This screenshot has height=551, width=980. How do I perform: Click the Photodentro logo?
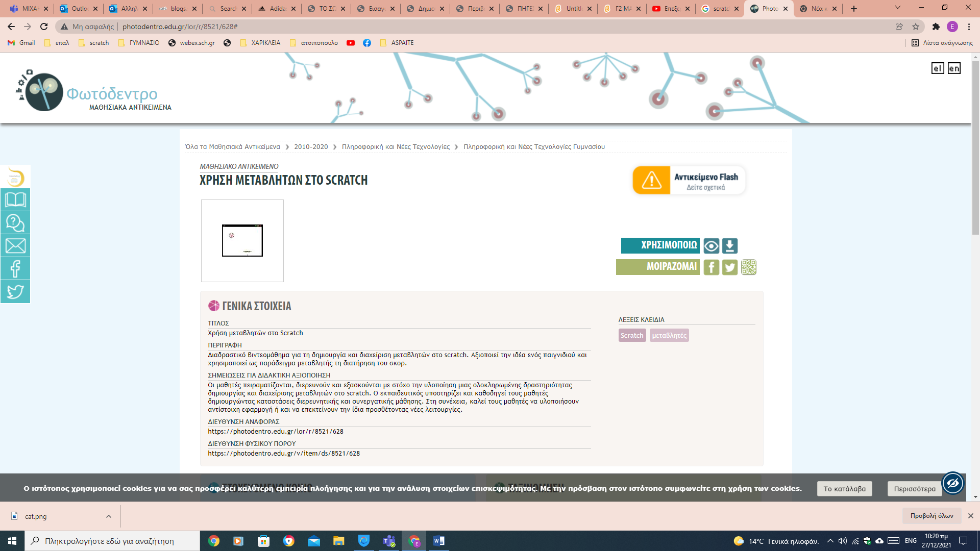[x=94, y=91]
